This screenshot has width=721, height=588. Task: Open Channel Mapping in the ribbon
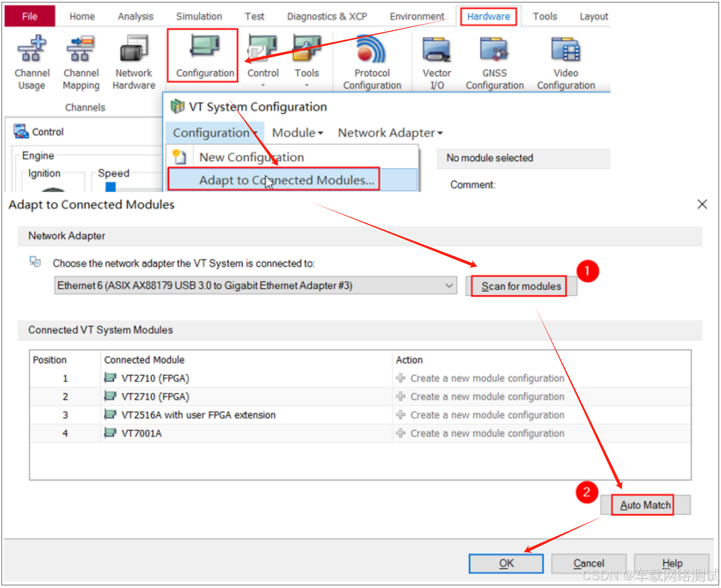(x=81, y=62)
